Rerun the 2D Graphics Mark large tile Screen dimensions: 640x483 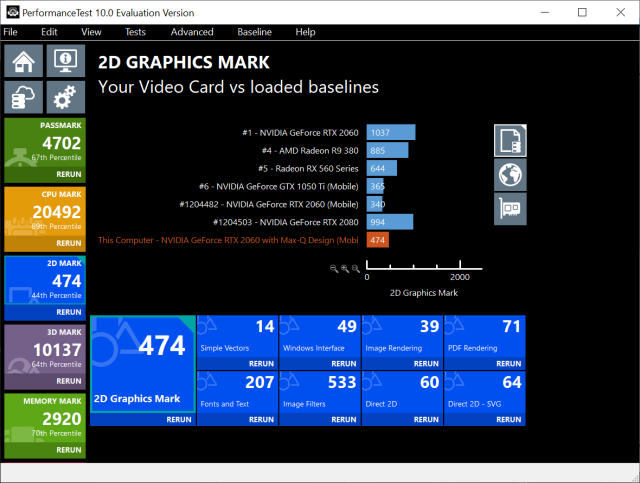click(179, 420)
